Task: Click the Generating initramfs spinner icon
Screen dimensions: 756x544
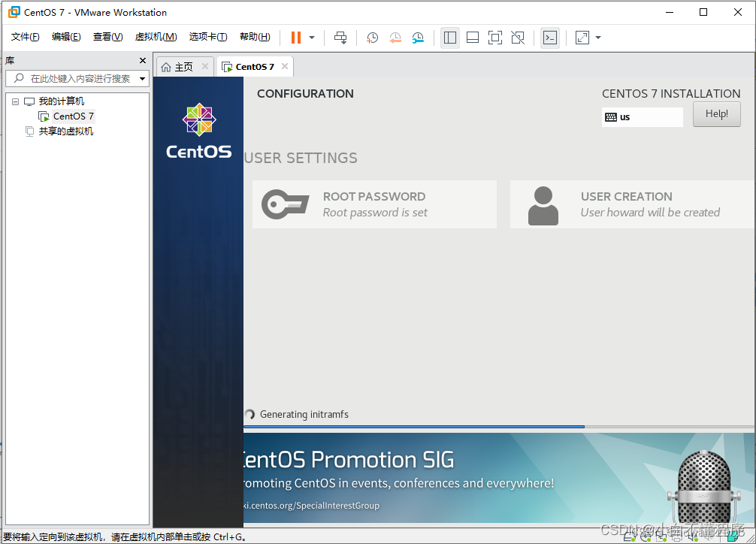Action: (249, 414)
